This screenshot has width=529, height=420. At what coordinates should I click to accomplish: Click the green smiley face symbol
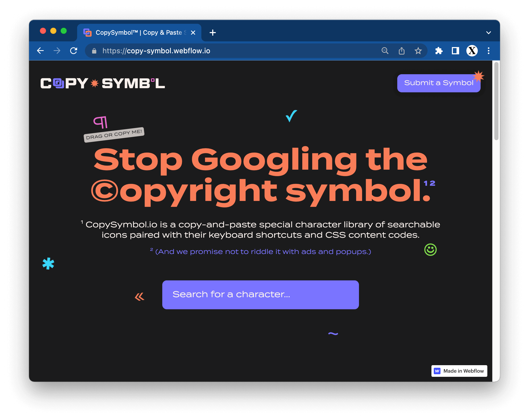click(430, 250)
